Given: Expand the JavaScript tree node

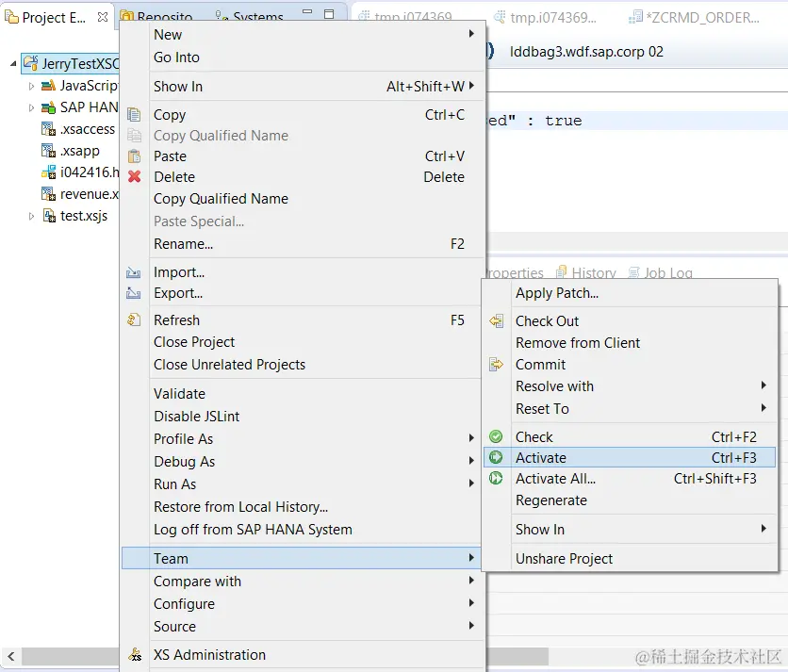Looking at the screenshot, I should click(x=31, y=86).
